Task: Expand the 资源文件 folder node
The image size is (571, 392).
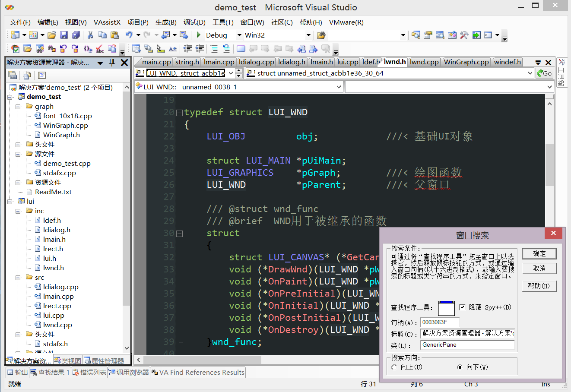Action: tap(18, 182)
